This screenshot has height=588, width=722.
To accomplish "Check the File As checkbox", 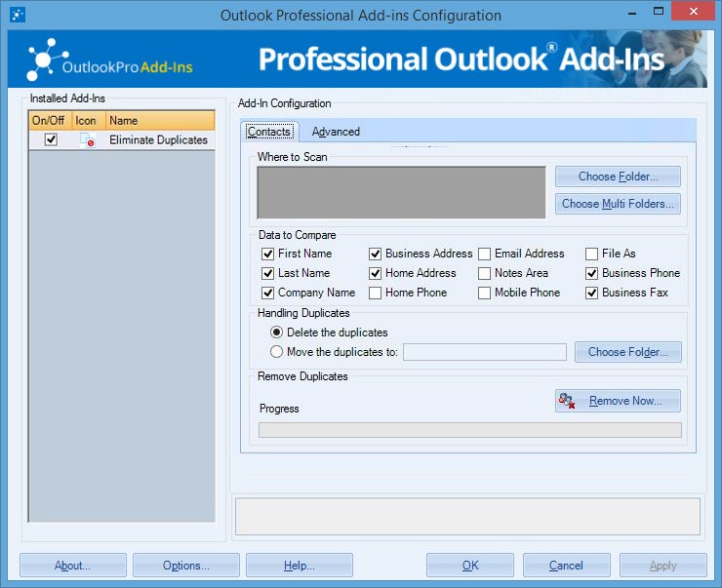I will point(591,254).
